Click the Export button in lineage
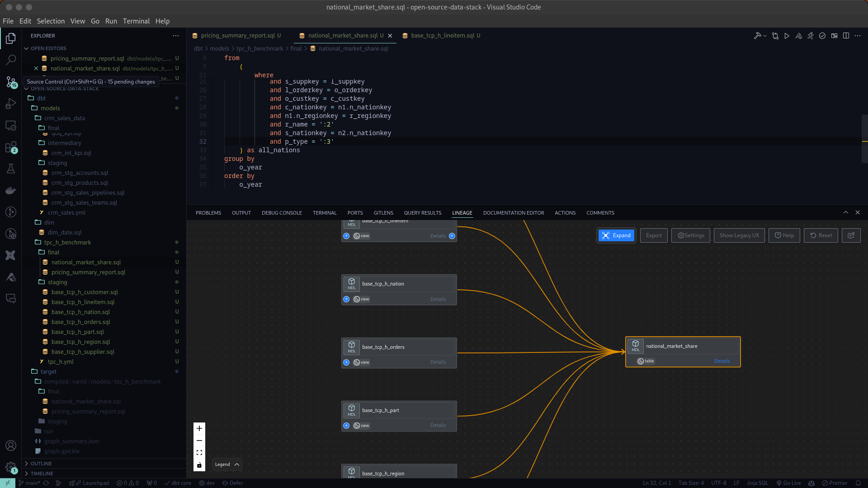Viewport: 868px width, 488px height. click(654, 235)
